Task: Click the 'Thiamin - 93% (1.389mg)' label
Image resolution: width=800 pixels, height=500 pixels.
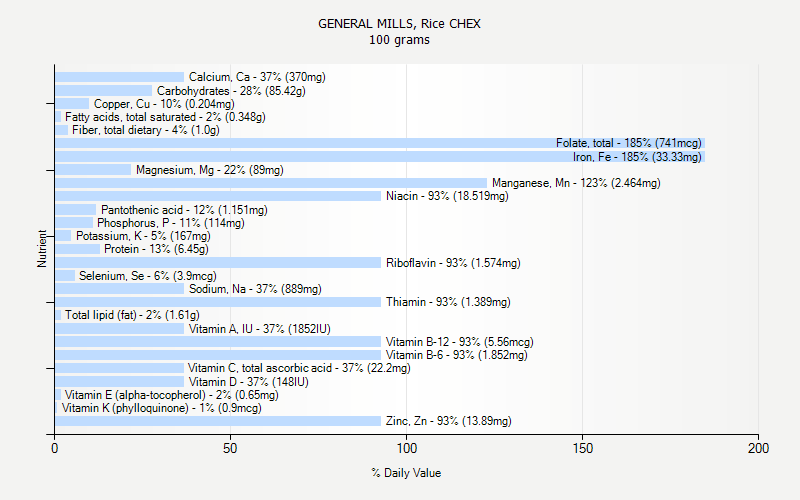Action: [x=448, y=302]
